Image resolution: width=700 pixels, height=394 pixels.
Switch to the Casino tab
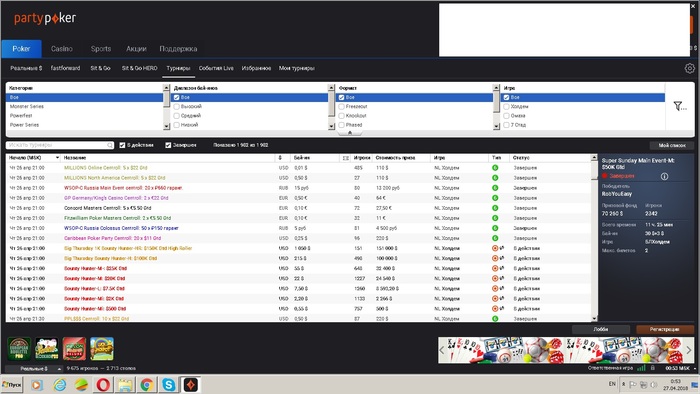point(62,49)
